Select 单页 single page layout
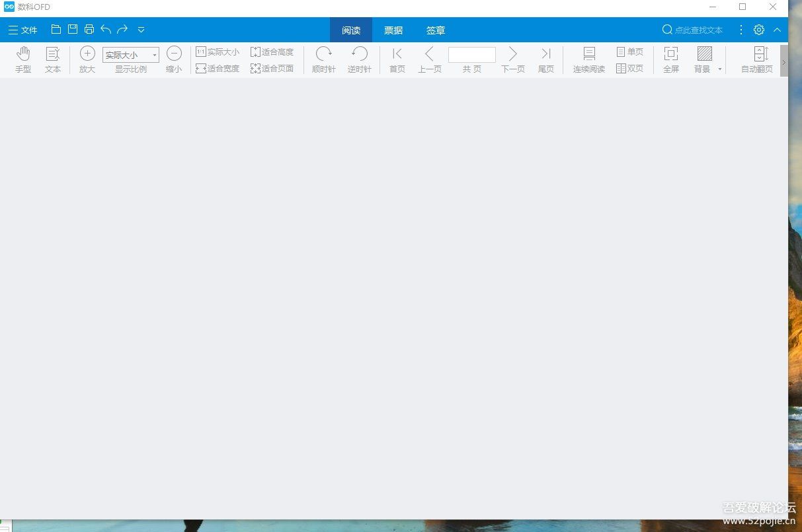The width and height of the screenshot is (802, 532). 629,52
